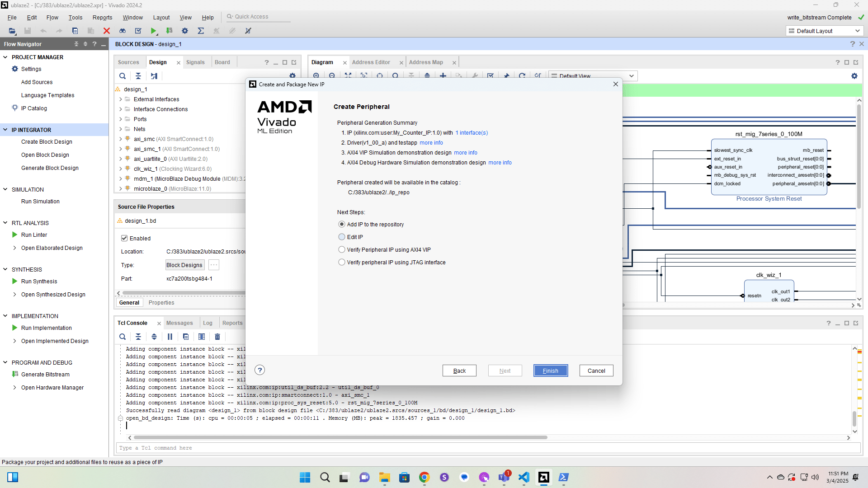The image size is (868, 488).
Task: Switch to the Address Editor tab
Action: [x=371, y=62]
